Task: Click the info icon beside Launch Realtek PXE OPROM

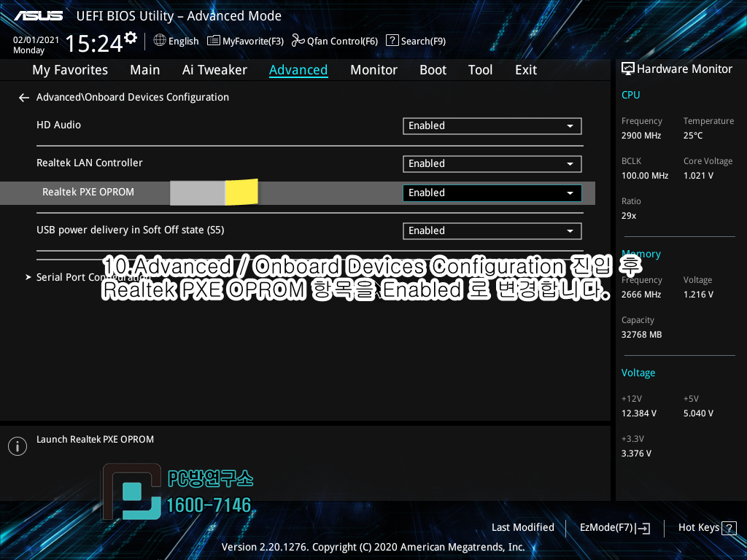Action: pos(18,446)
